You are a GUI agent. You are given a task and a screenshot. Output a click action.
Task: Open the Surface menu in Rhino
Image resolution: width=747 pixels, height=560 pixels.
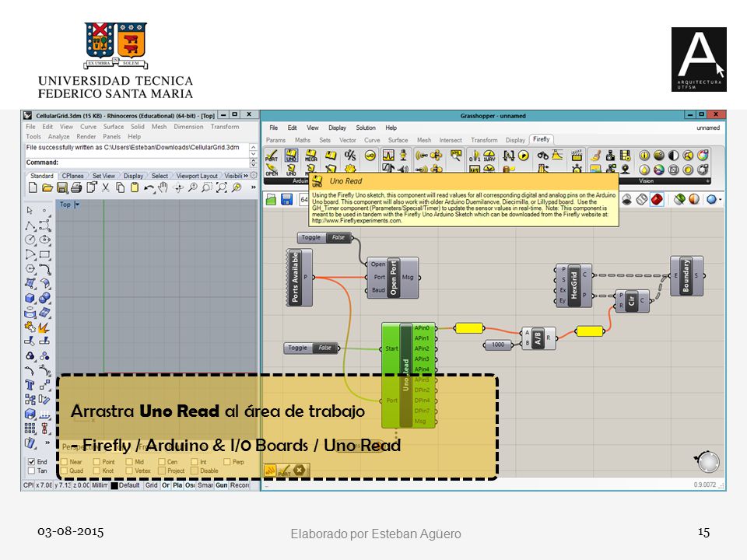pos(114,127)
